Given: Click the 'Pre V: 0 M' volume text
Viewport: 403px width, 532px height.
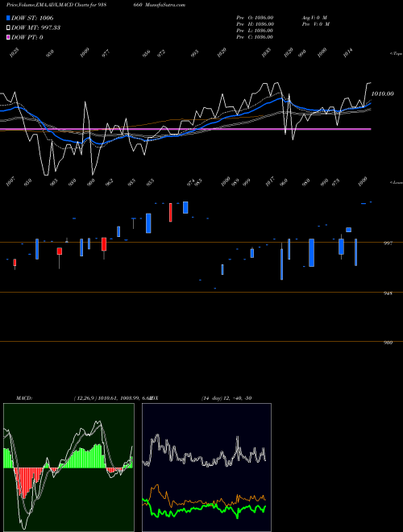Looking at the screenshot, I should (316, 24).
